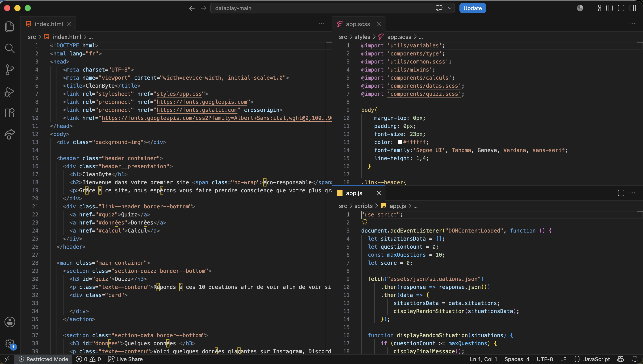The image size is (643, 364).
Task: Click the dataplay-main command center search
Action: coord(321,8)
